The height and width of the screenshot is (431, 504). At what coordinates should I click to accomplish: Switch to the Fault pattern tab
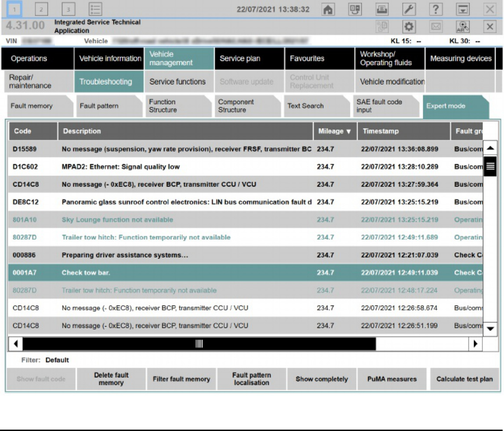[x=109, y=106]
